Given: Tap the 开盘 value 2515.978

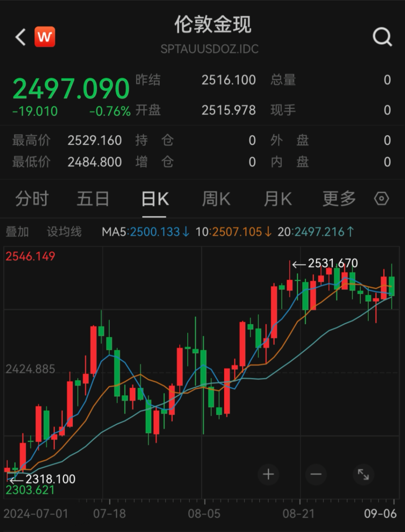Looking at the screenshot, I should [229, 110].
